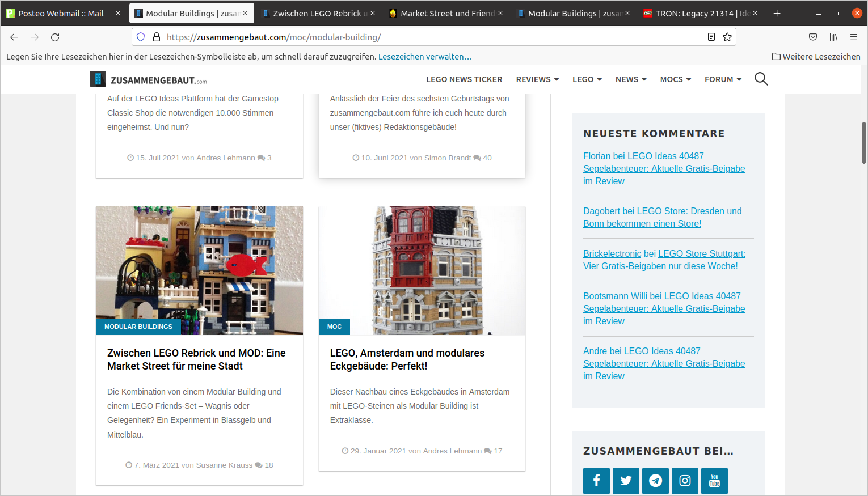The height and width of the screenshot is (496, 868).
Task: Click the Telegram social icon
Action: coord(655,481)
